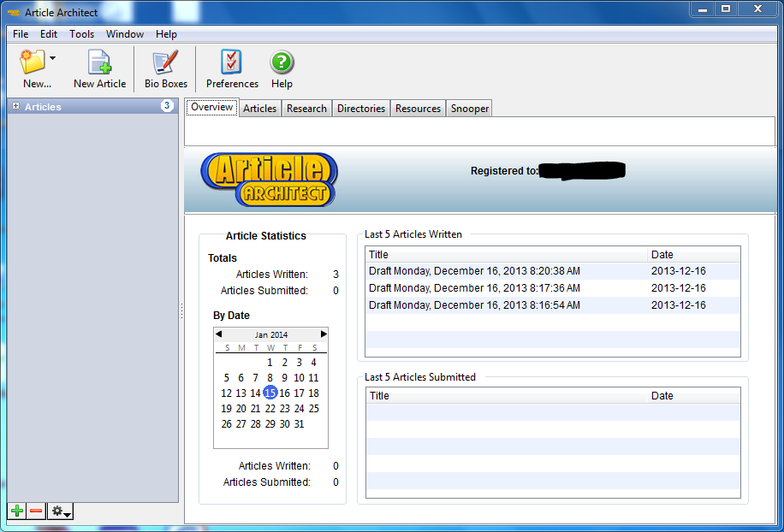784x532 pixels.
Task: Click Date header in Last 5 Articles Submitted
Action: (x=693, y=396)
